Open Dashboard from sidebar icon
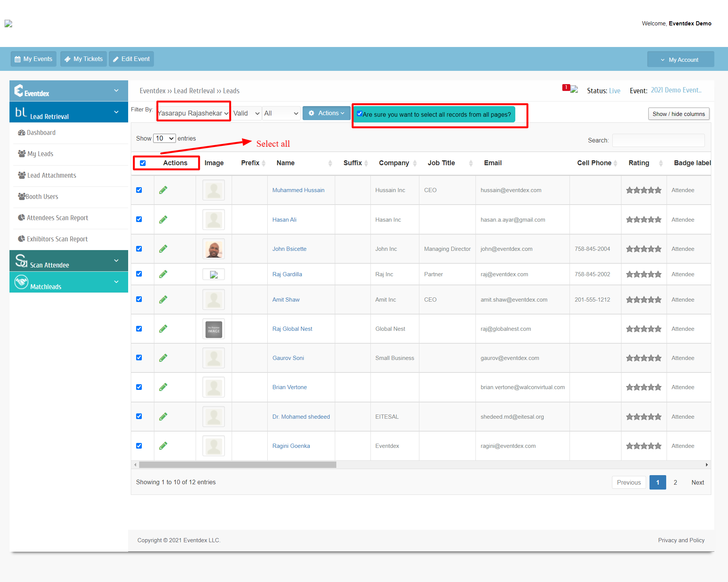728x582 pixels. (22, 133)
